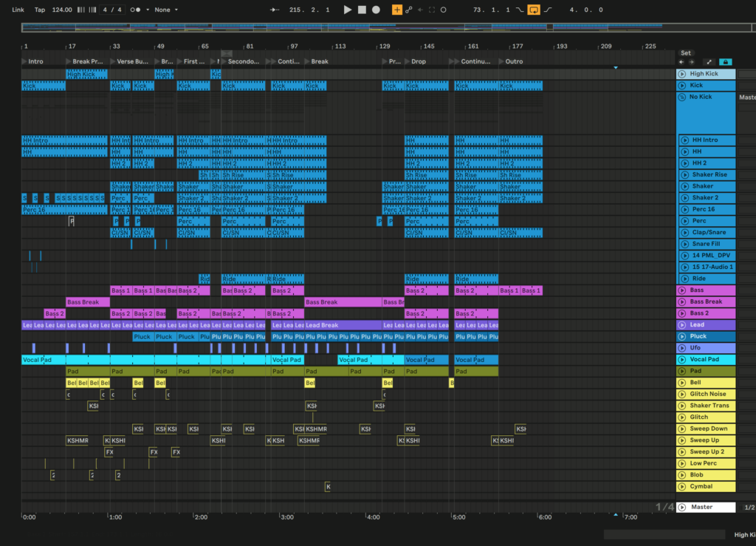Toggle the arrangement Loop switch

[533, 10]
